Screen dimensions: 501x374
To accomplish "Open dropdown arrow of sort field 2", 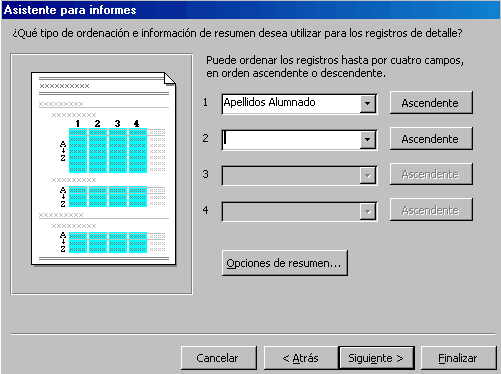I will tap(367, 139).
